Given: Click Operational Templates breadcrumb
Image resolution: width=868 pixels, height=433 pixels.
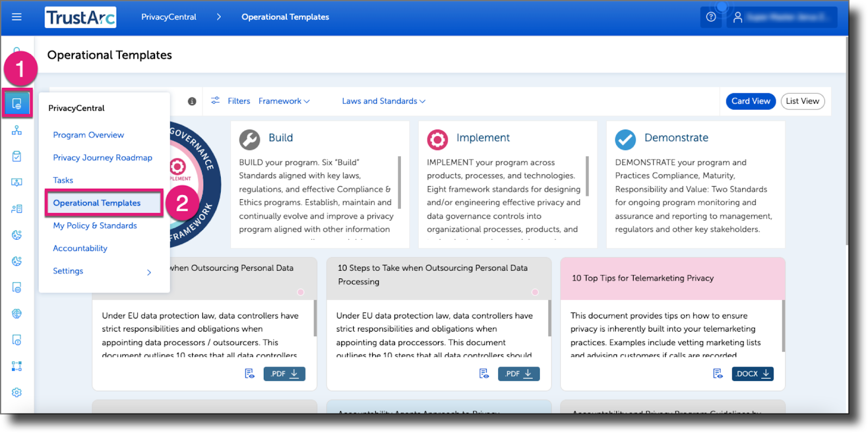Looking at the screenshot, I should point(285,17).
